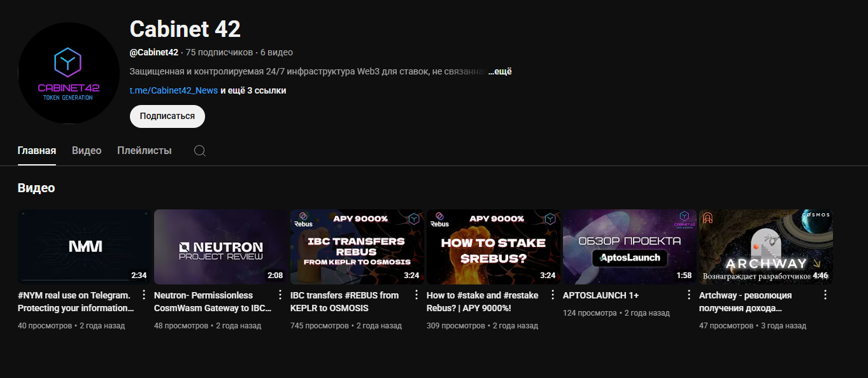Click '40 просмотров' under NYM video

point(45,326)
